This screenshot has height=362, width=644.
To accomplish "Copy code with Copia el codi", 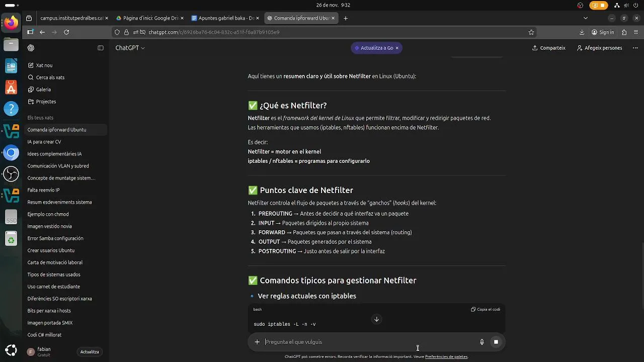I will pyautogui.click(x=486, y=309).
